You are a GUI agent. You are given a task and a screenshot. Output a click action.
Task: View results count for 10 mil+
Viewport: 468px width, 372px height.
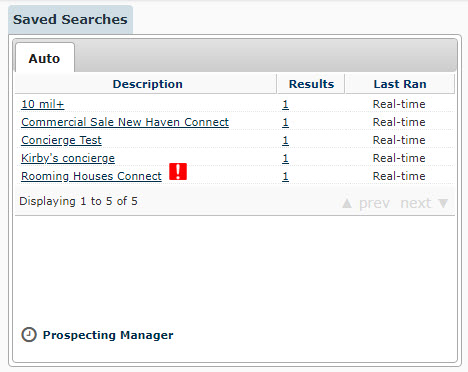(x=285, y=104)
